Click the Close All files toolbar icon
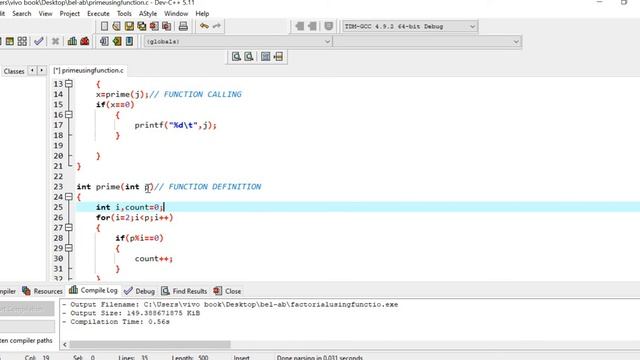The width and height of the screenshot is (640, 360). 167,27
